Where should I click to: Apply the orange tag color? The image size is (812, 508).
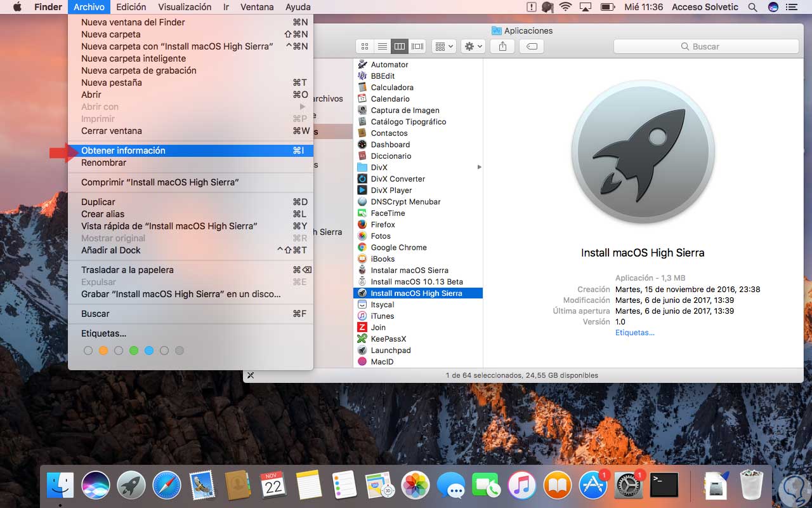103,351
